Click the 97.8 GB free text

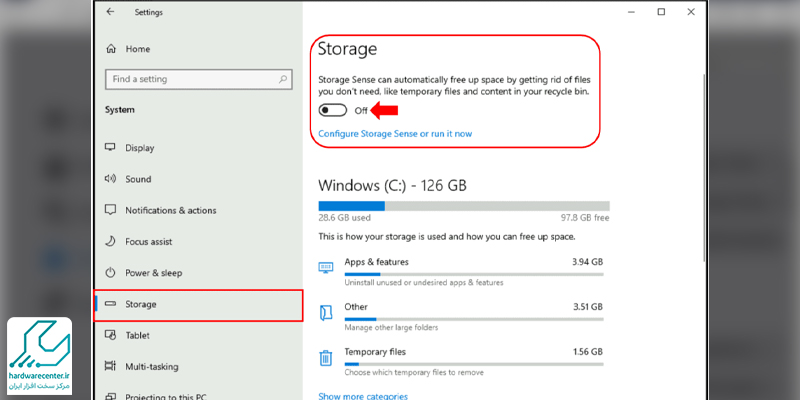pyautogui.click(x=585, y=218)
